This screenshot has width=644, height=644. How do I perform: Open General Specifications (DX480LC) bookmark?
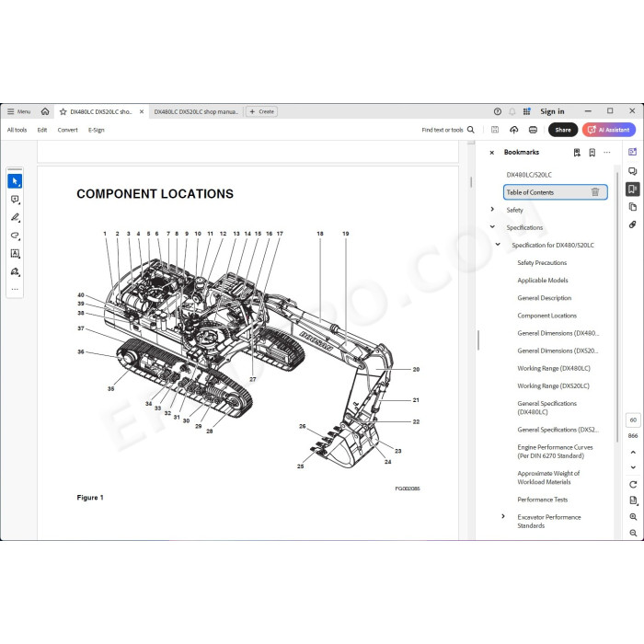pyautogui.click(x=547, y=408)
